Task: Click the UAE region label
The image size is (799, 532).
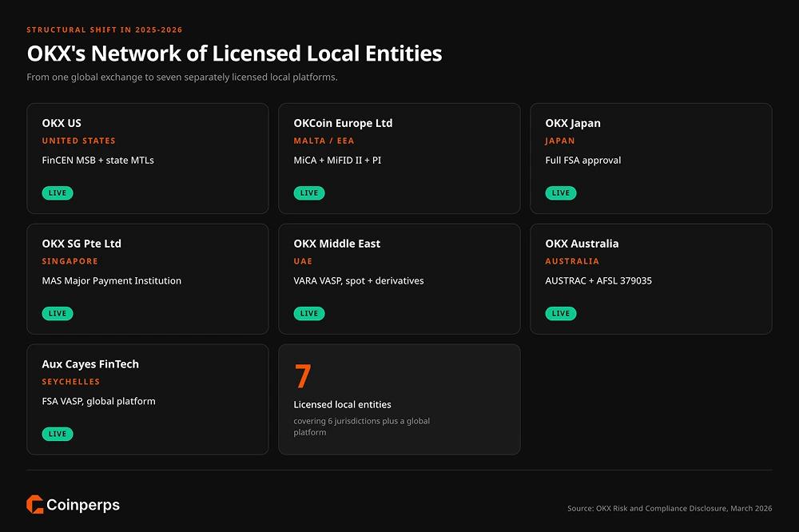Action: 303,261
